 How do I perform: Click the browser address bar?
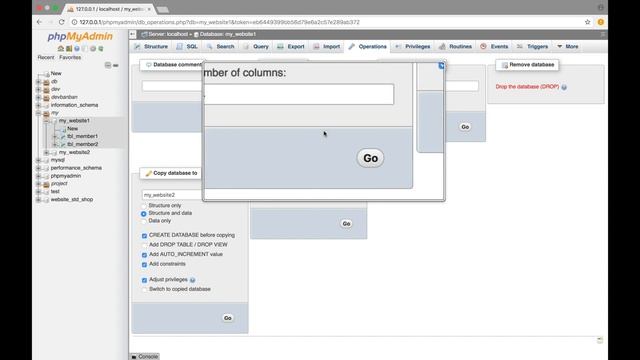point(327,22)
